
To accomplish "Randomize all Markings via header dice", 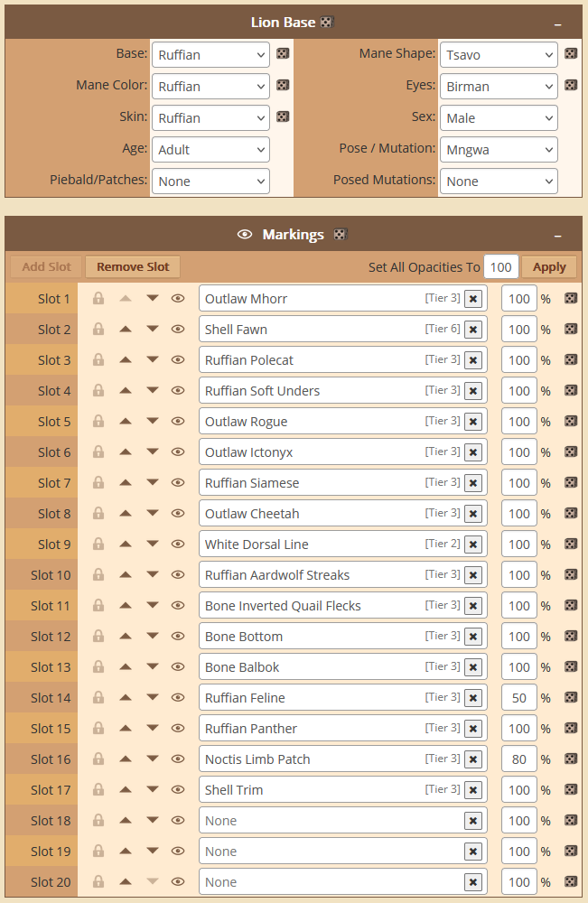I will 341,235.
